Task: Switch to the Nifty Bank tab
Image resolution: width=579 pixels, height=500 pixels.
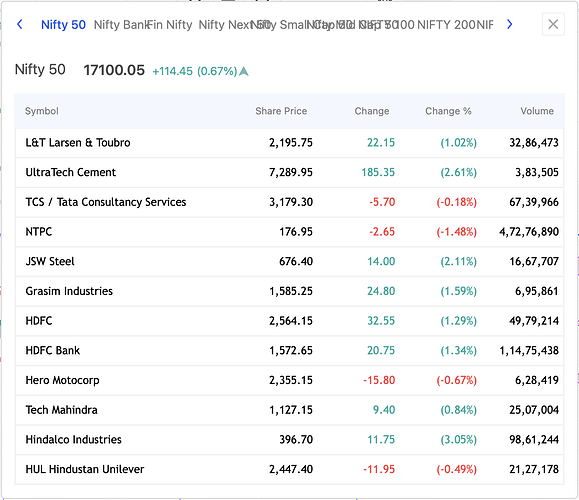Action: pyautogui.click(x=120, y=25)
